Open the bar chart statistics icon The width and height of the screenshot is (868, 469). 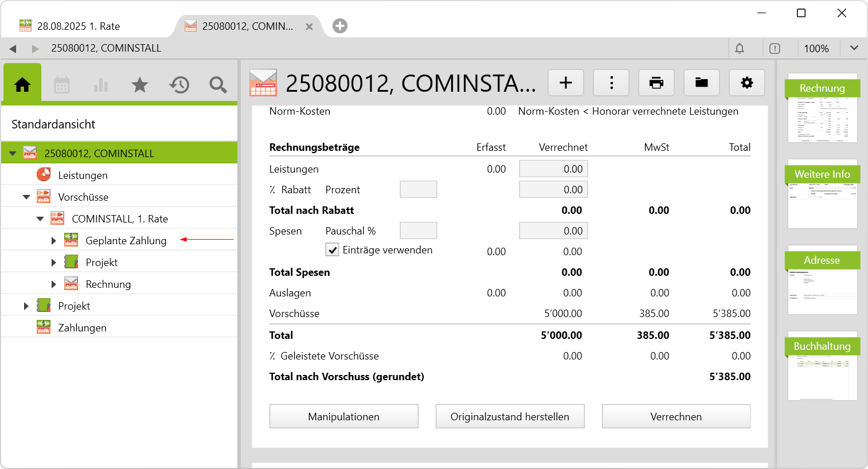pyautogui.click(x=101, y=85)
